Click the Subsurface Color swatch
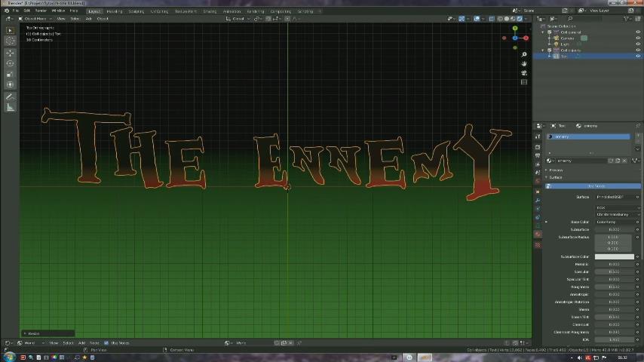The image size is (644, 362). point(614,256)
